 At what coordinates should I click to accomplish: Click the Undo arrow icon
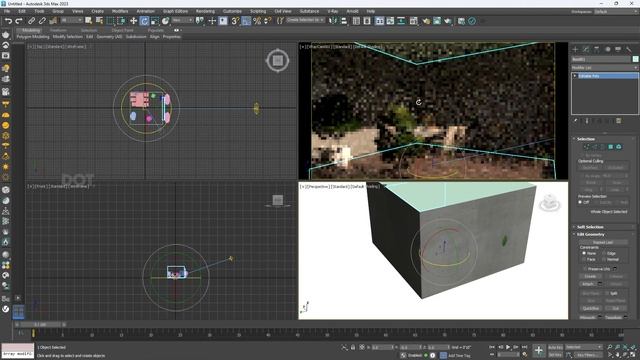point(8,21)
